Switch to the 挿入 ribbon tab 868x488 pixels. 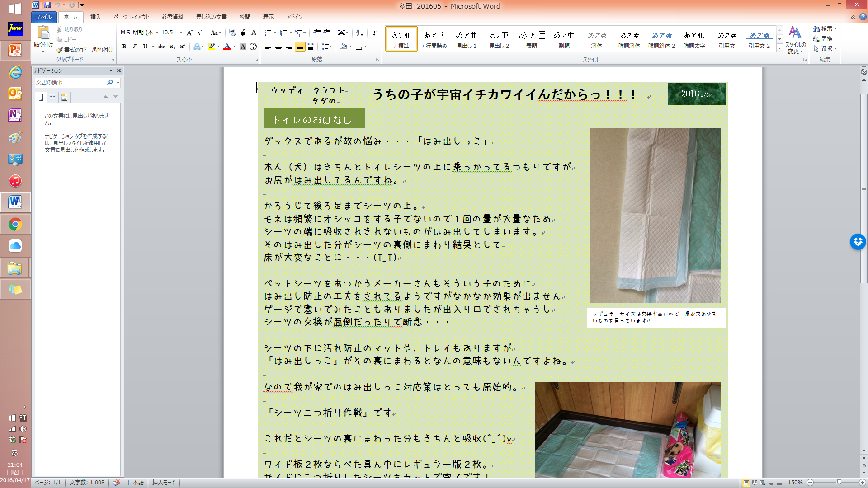(95, 17)
